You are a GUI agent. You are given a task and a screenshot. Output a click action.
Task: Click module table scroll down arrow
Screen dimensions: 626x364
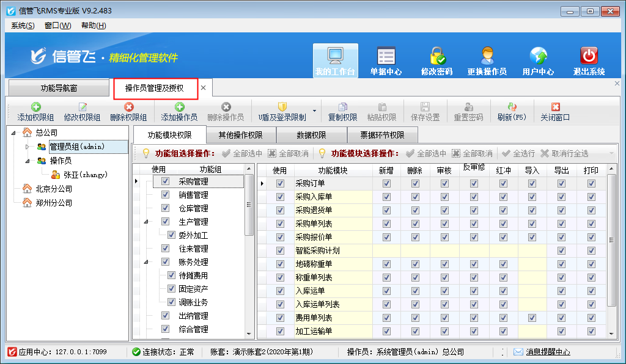[611, 333]
